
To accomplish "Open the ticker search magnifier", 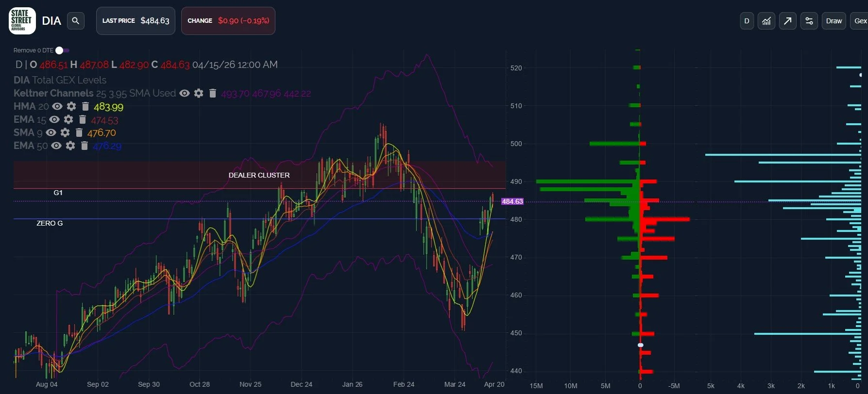I will click(75, 21).
